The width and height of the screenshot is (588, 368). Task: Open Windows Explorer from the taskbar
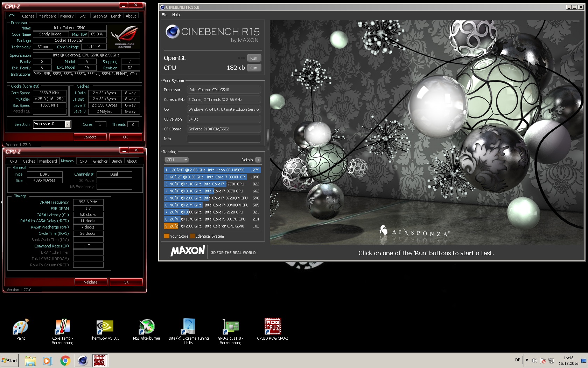(30, 361)
